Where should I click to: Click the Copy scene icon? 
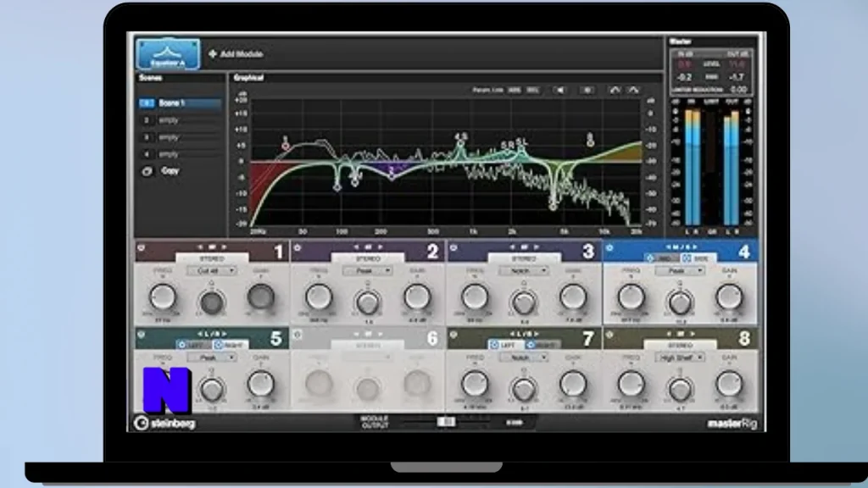click(147, 171)
